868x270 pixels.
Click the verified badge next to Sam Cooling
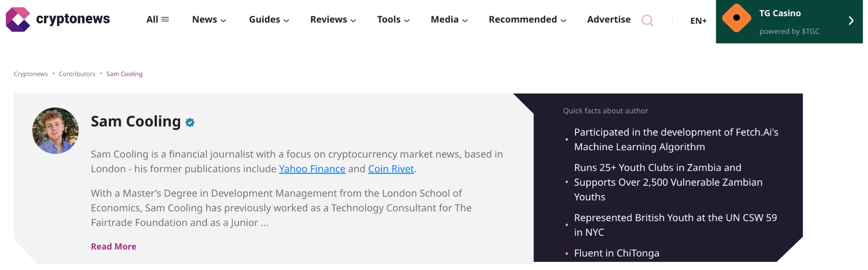pos(190,122)
